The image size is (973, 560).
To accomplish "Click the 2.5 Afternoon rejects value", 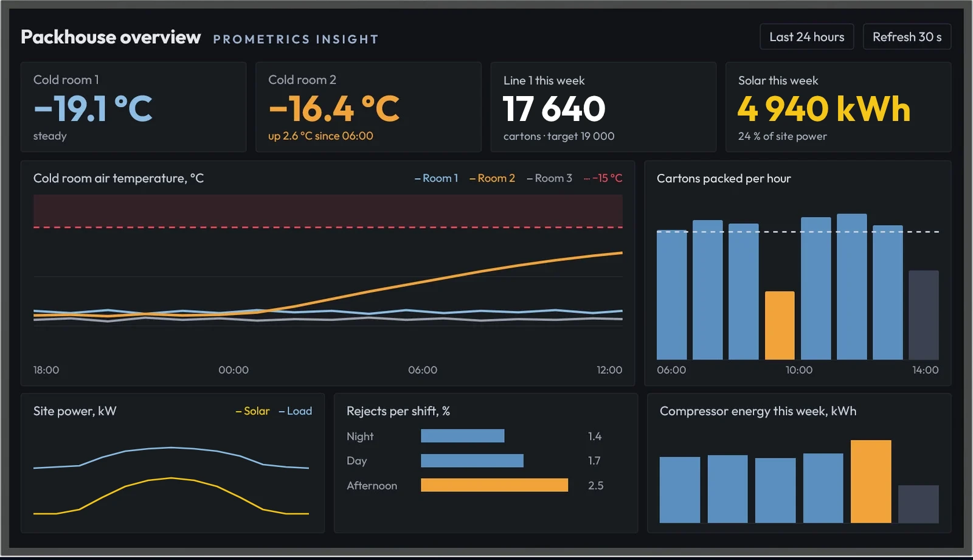I will coord(596,486).
